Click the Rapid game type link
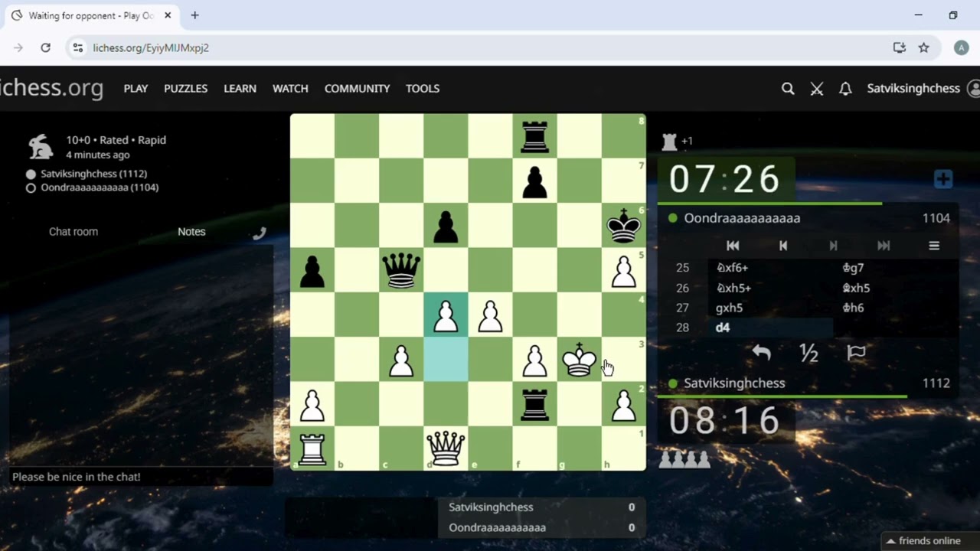Image resolution: width=980 pixels, height=551 pixels. (x=151, y=140)
